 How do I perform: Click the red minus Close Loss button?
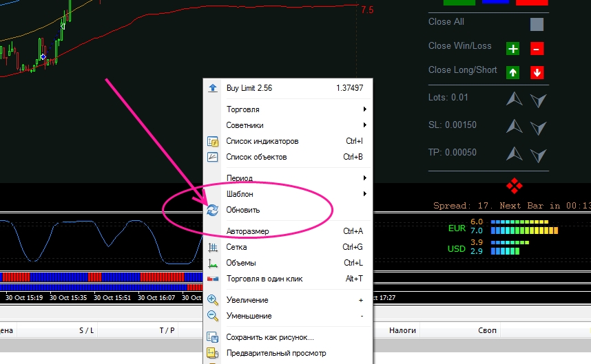(x=537, y=49)
